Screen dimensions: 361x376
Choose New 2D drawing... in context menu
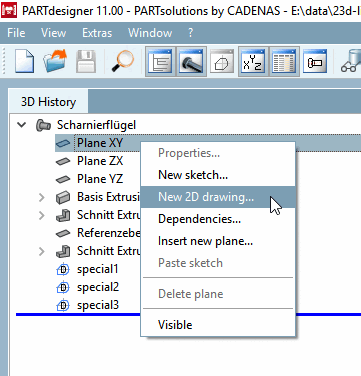218,197
